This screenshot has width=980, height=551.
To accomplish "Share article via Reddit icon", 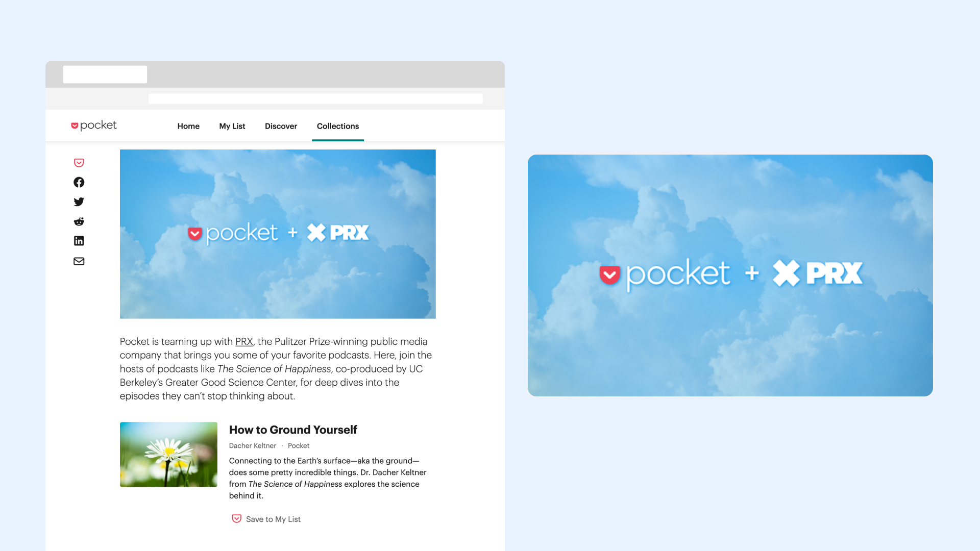I will coord(79,221).
